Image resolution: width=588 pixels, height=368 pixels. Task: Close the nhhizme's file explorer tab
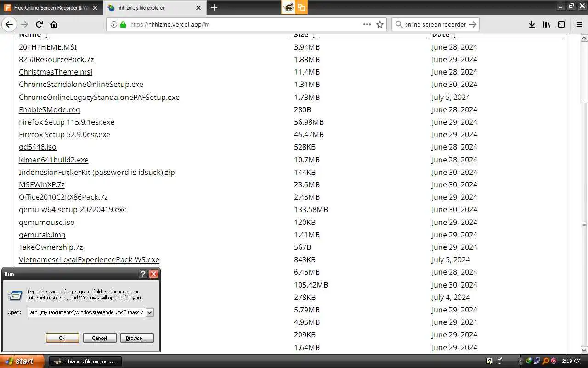tap(198, 8)
